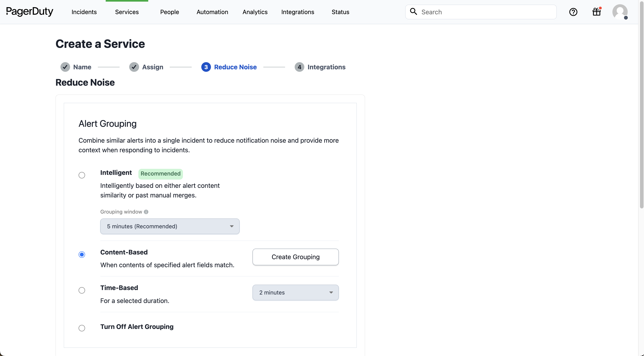Open the user avatar profile menu

(x=620, y=12)
